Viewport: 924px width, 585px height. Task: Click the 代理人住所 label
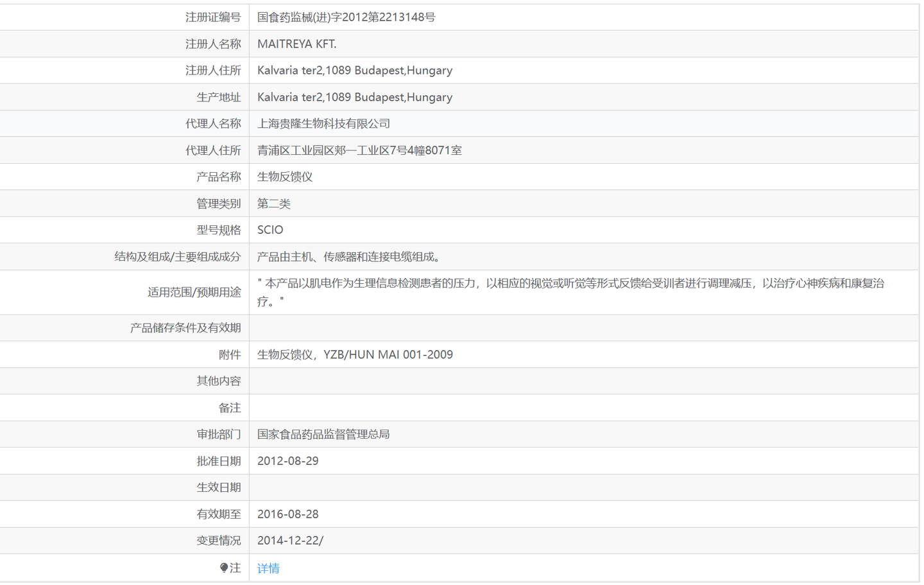[x=213, y=151]
